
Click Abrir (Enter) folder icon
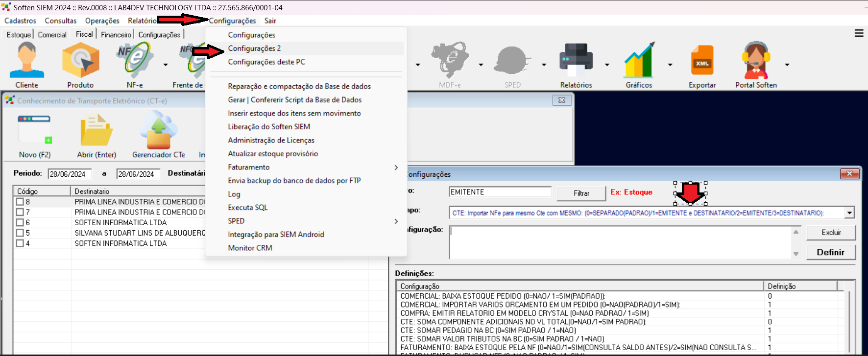click(96, 130)
